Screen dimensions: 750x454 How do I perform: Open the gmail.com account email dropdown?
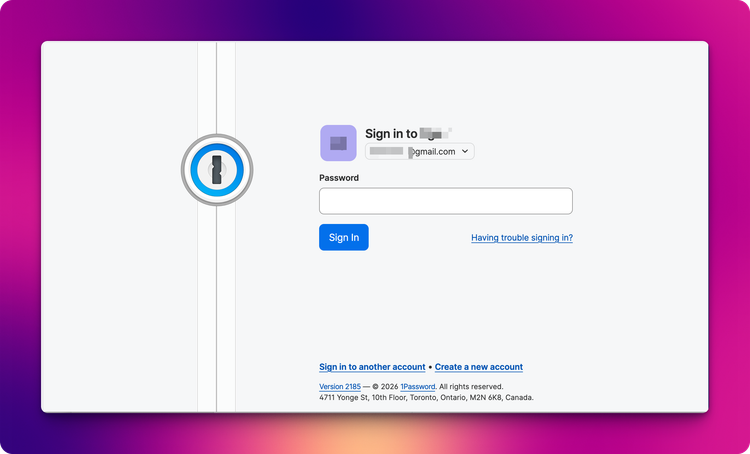(x=419, y=151)
